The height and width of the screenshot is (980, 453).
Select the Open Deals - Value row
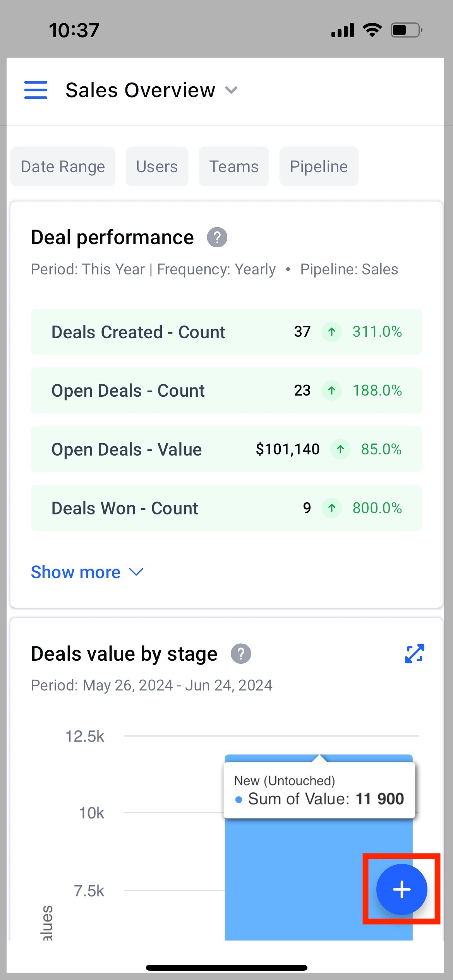(226, 449)
